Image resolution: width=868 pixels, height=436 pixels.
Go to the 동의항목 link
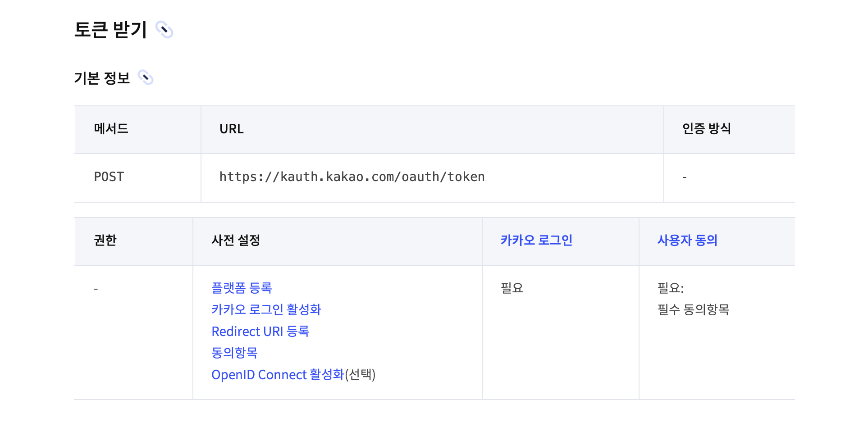[234, 353]
